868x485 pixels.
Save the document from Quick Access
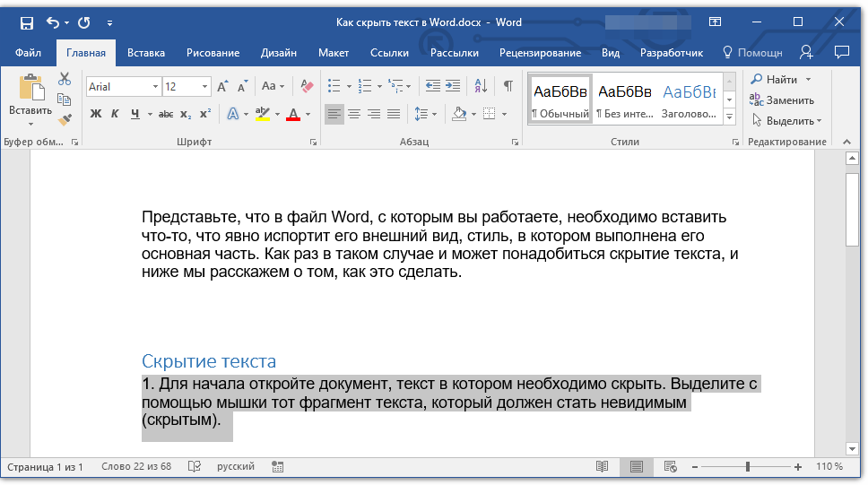coord(27,22)
